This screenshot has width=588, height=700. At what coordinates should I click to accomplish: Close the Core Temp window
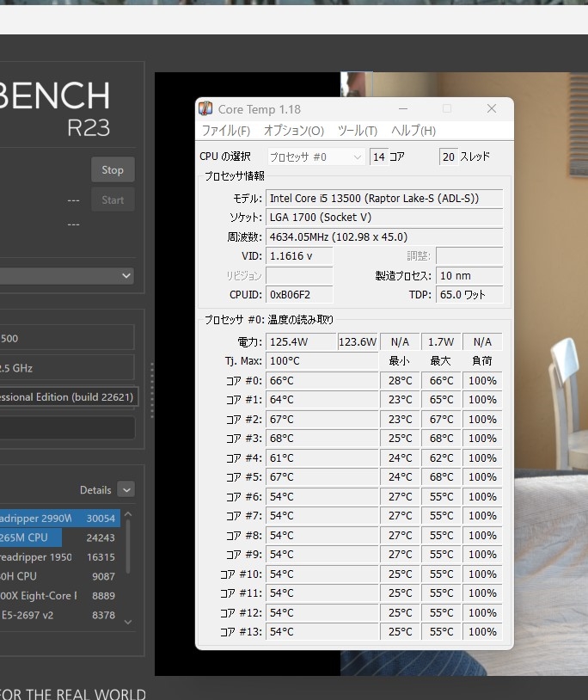tap(492, 108)
